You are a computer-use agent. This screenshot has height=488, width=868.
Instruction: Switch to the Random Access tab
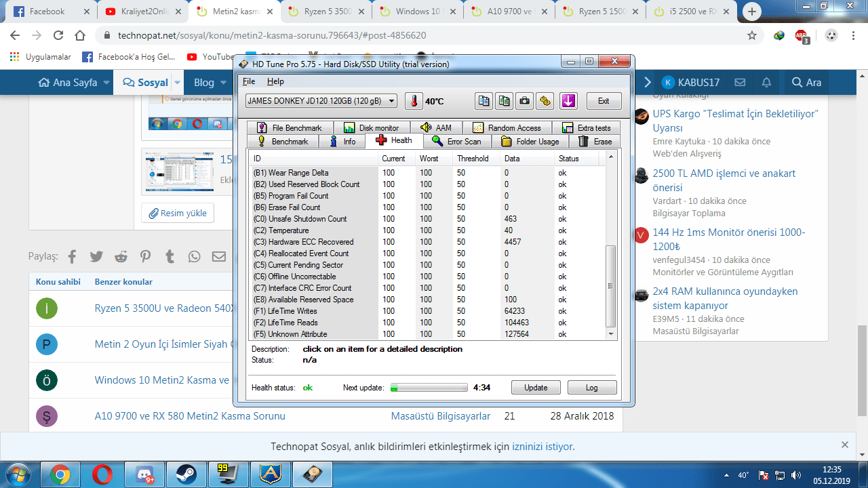click(x=507, y=128)
